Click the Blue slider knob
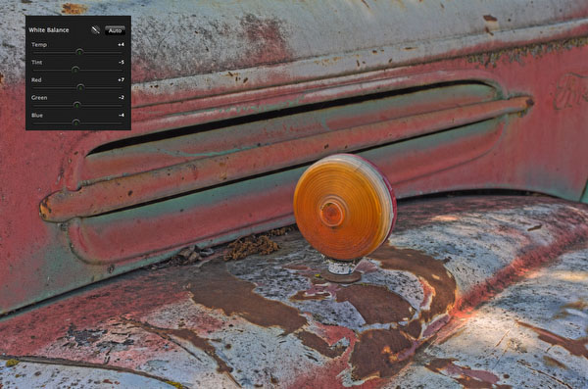This screenshot has width=588, height=389. (75, 122)
